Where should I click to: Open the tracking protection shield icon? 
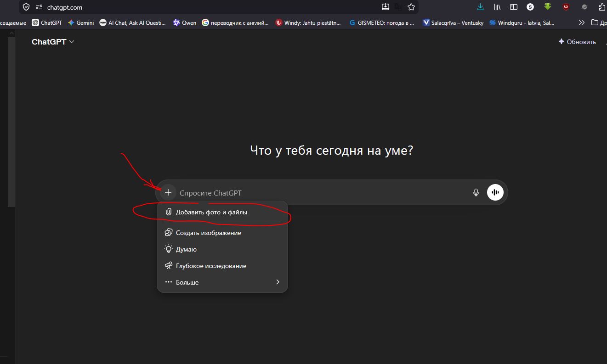coord(26,7)
